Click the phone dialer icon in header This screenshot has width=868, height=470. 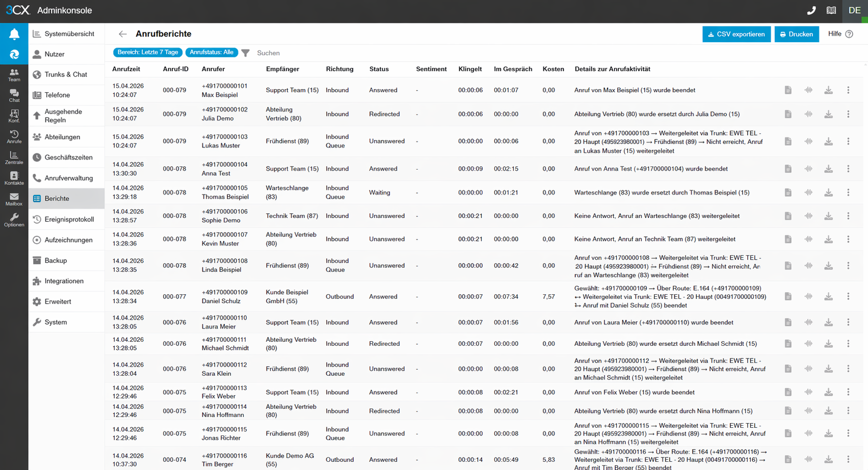(811, 11)
